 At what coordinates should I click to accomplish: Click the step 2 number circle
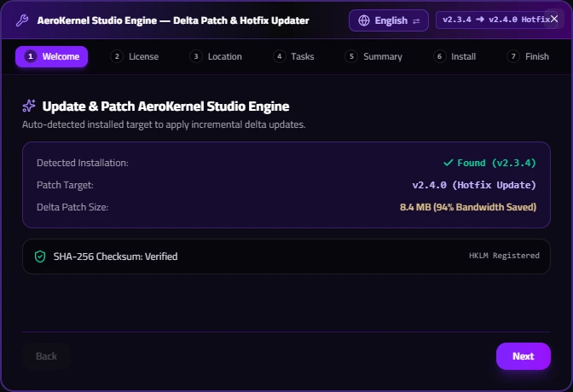tap(117, 56)
